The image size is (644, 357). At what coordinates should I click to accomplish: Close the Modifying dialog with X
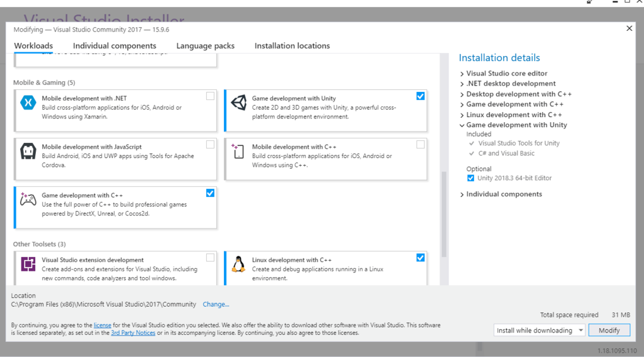point(629,28)
